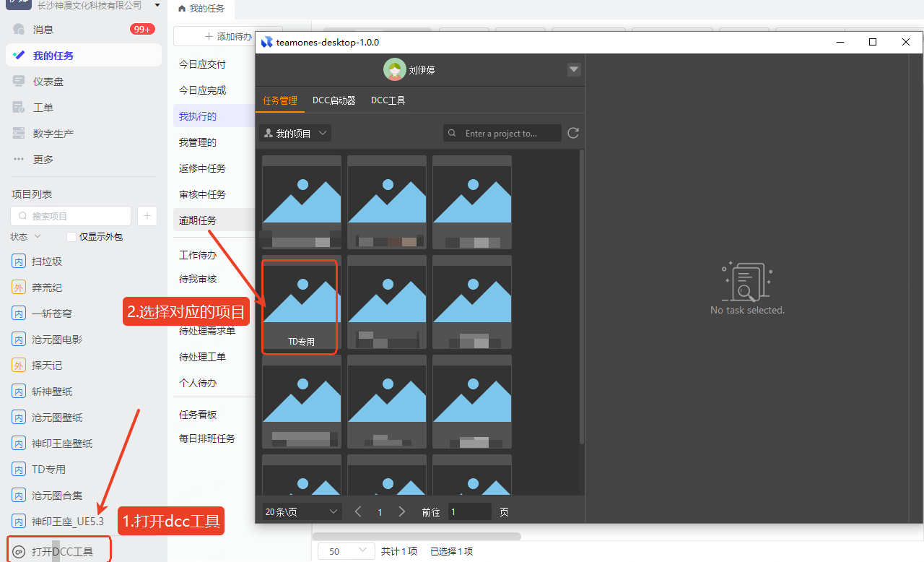Open the 消息 messages icon in sidebar
Screen dimensions: 924x562
click(x=19, y=30)
